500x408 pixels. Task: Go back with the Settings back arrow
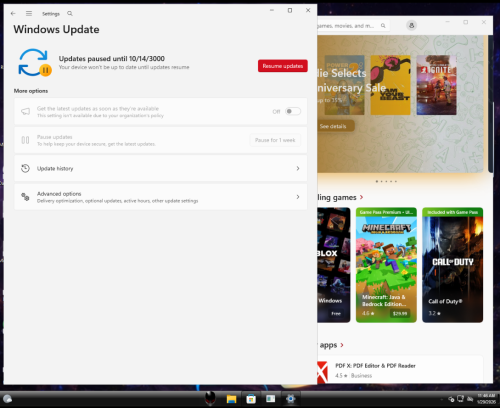point(13,13)
